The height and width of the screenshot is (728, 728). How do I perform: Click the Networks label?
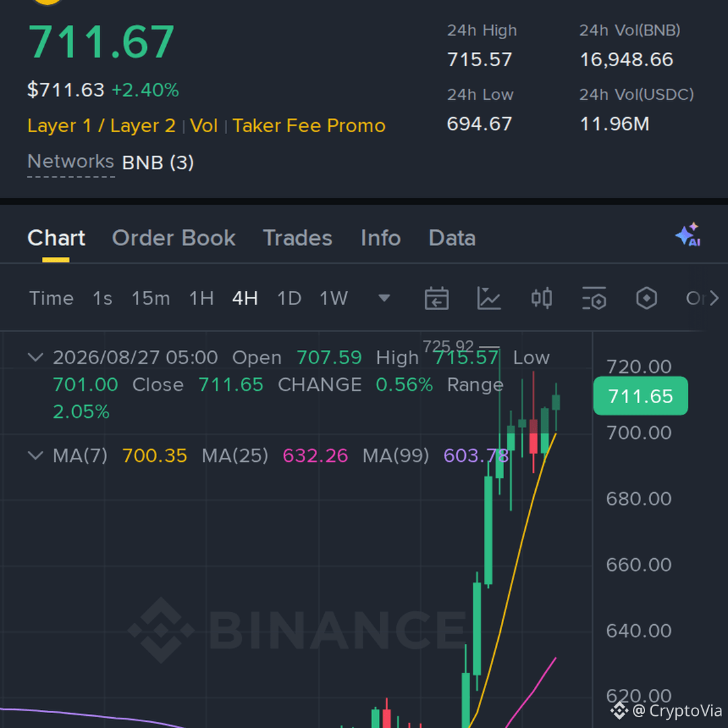(x=71, y=162)
